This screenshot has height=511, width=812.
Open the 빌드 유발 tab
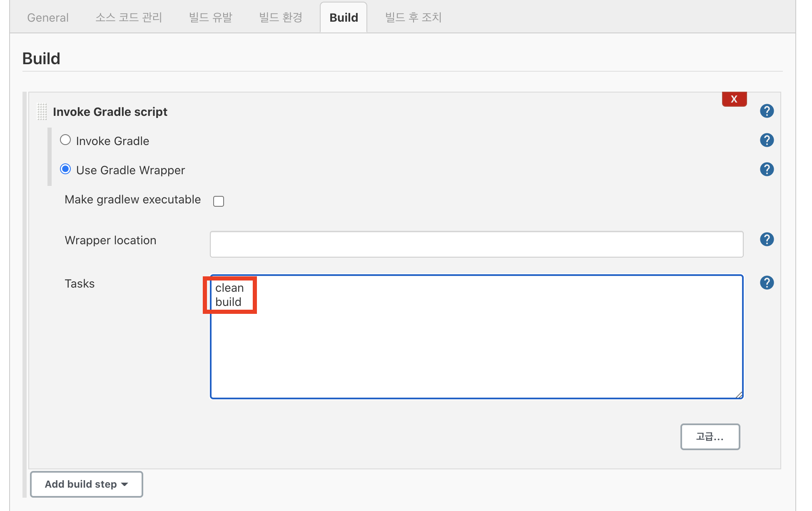(211, 18)
